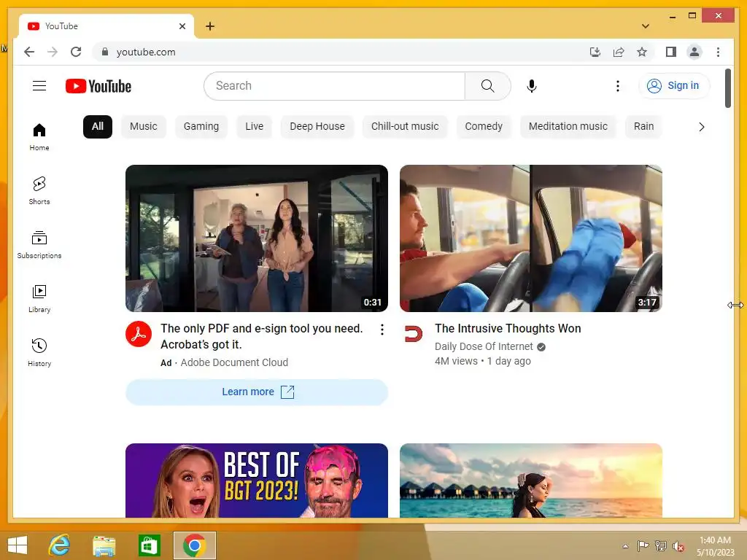This screenshot has height=560, width=747.
Task: Go to Home in sidebar
Action: pos(39,137)
